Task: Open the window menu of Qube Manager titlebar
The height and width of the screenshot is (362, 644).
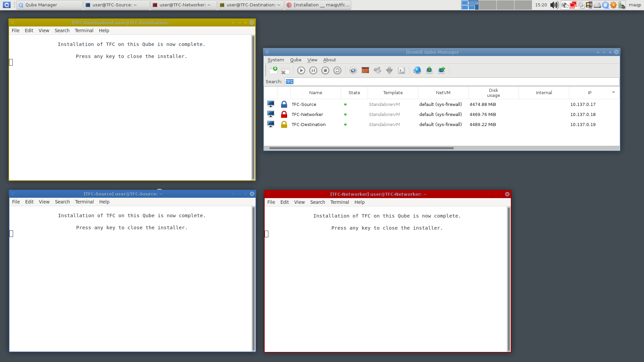Action: coord(267,52)
